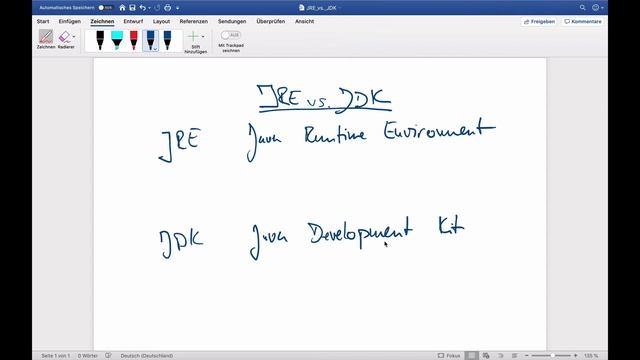
Task: Click the zoom out minus button
Action: pos(527,356)
